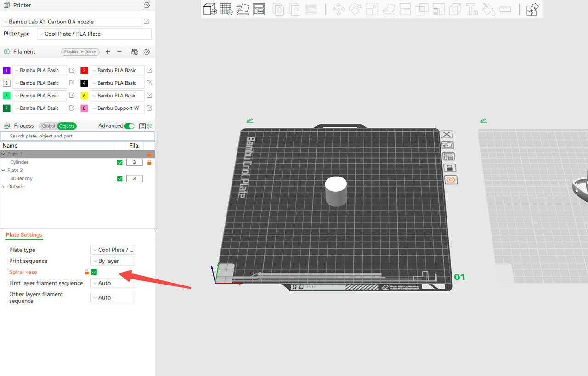Edit filament 8 Bambu Support W preset

149,108
